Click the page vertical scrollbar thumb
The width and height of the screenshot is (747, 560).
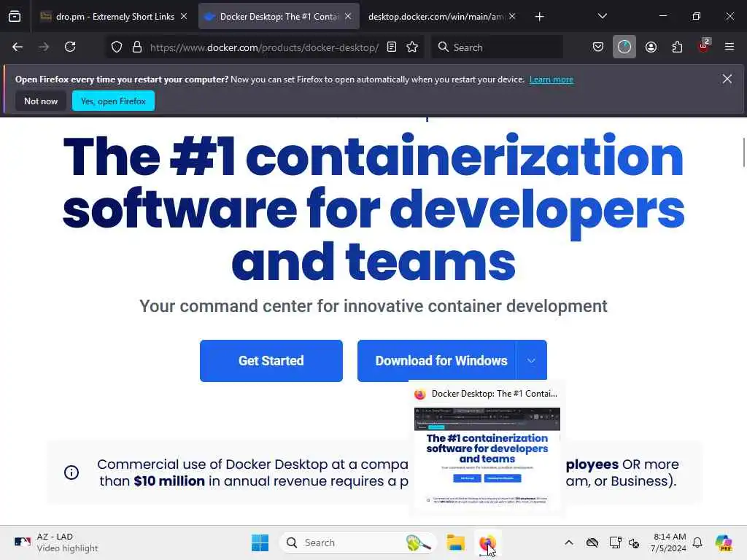[x=743, y=152]
